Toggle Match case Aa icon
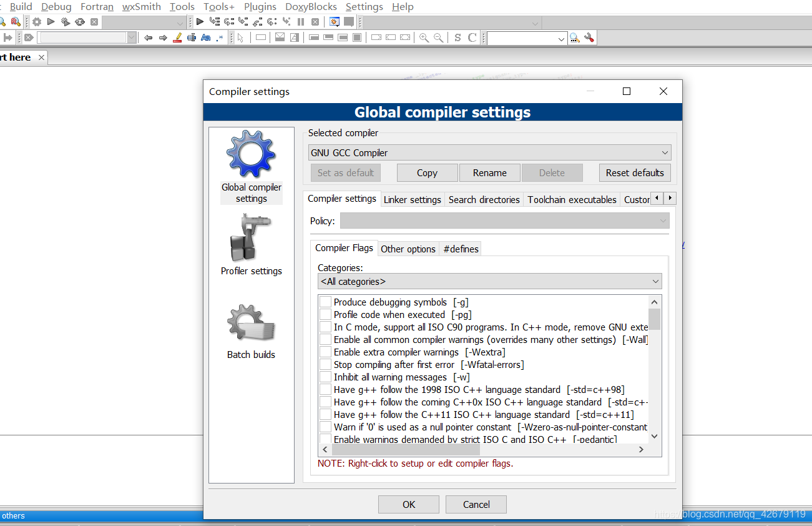 tap(205, 38)
